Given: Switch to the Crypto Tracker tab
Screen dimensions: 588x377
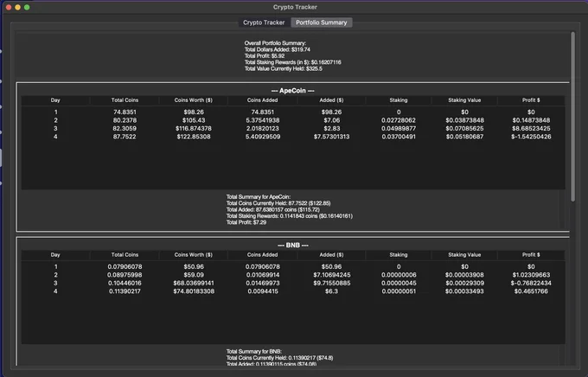Looking at the screenshot, I should (x=264, y=22).
